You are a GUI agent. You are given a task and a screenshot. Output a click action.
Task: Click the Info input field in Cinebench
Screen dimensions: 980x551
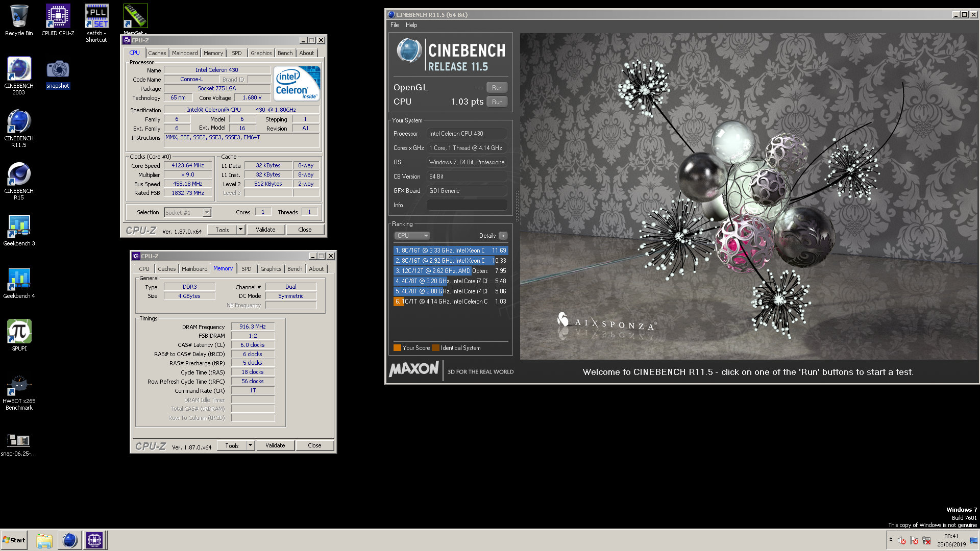pyautogui.click(x=467, y=205)
